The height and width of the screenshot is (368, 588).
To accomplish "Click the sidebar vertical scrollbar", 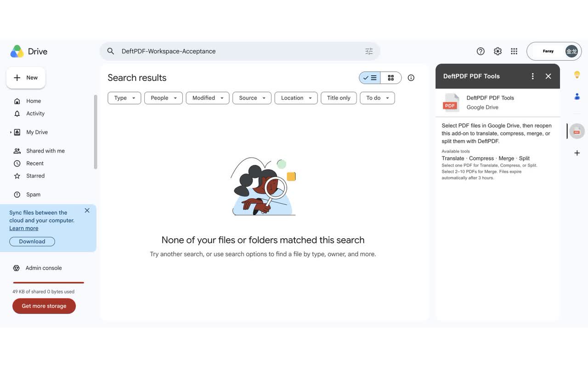I will pyautogui.click(x=96, y=132).
